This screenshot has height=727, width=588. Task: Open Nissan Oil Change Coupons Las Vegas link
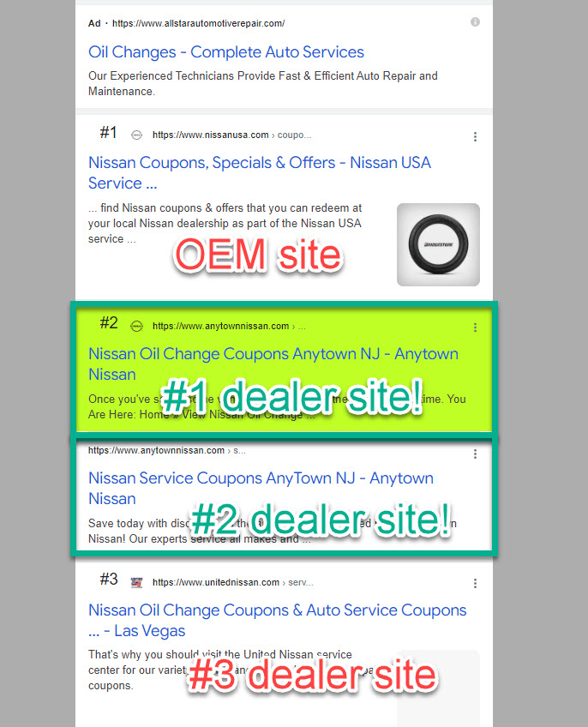[x=278, y=620]
